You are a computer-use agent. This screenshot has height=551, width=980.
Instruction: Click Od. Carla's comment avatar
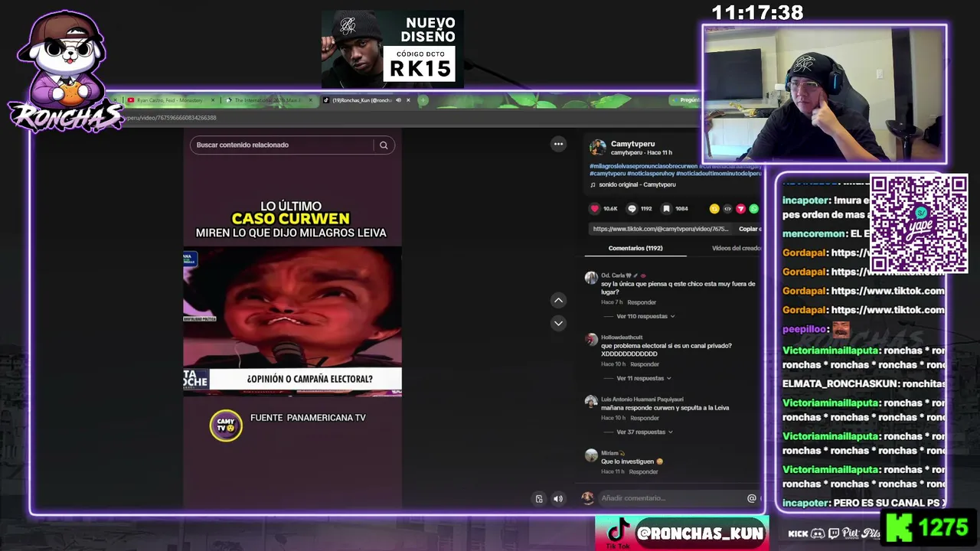[x=591, y=278]
